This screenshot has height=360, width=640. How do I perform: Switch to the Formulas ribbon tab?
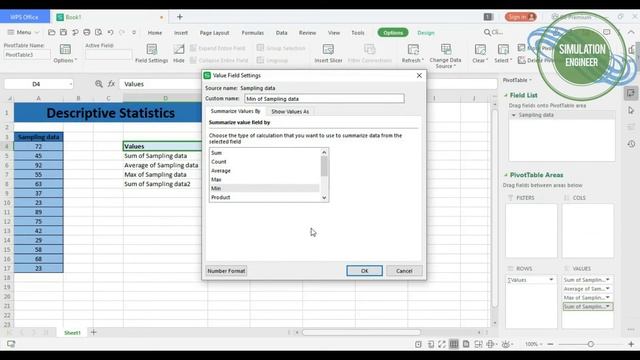point(252,33)
